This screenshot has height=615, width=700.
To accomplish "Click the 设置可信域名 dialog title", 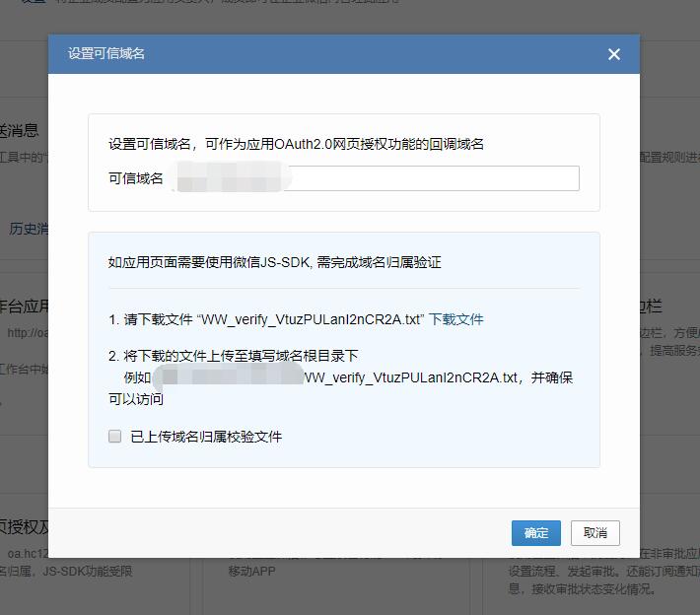I will pos(106,54).
